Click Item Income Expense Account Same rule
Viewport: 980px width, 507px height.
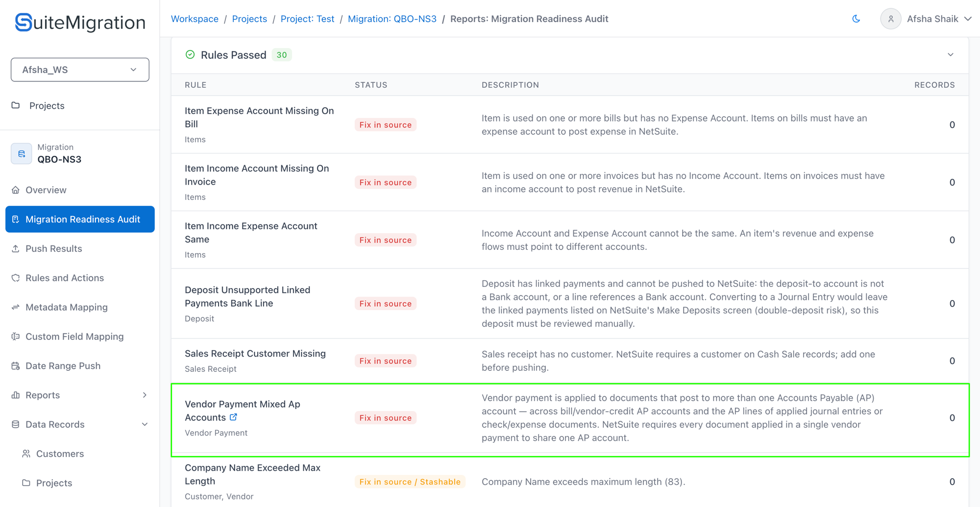tap(251, 233)
